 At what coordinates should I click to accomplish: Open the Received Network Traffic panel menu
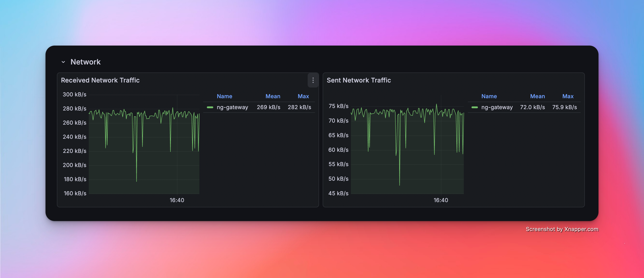pyautogui.click(x=313, y=80)
